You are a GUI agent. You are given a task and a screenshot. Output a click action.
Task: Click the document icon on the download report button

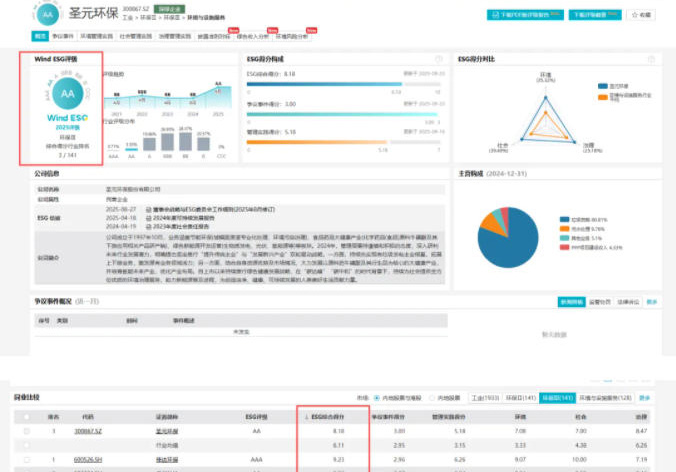(495, 15)
